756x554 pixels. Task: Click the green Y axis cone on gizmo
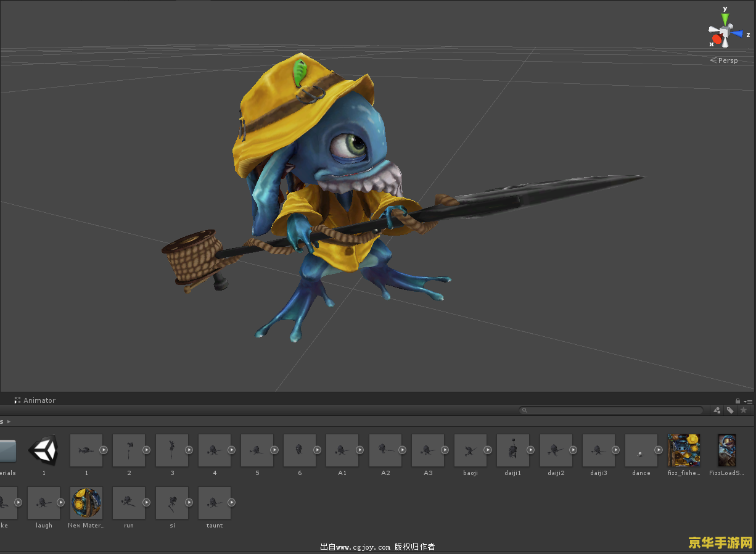click(725, 18)
